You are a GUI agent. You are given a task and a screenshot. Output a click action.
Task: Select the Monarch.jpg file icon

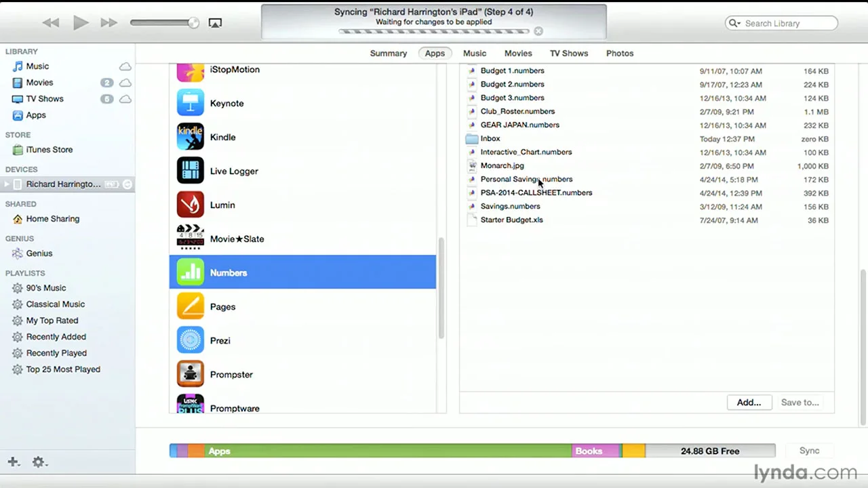472,166
